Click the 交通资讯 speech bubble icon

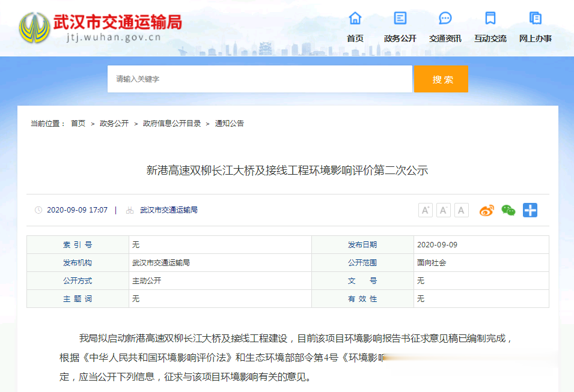pyautogui.click(x=445, y=19)
